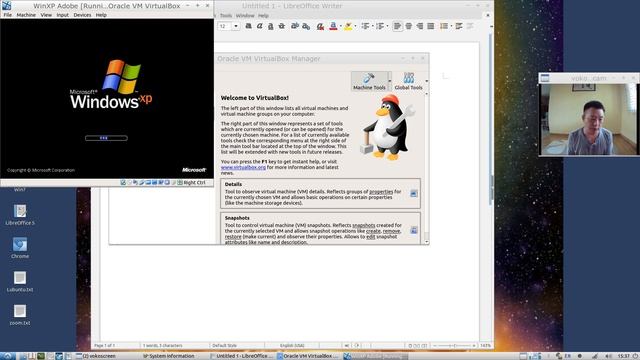This screenshot has width=640, height=360.
Task: Expand line spacing dropdown arrow
Action: click(451, 26)
